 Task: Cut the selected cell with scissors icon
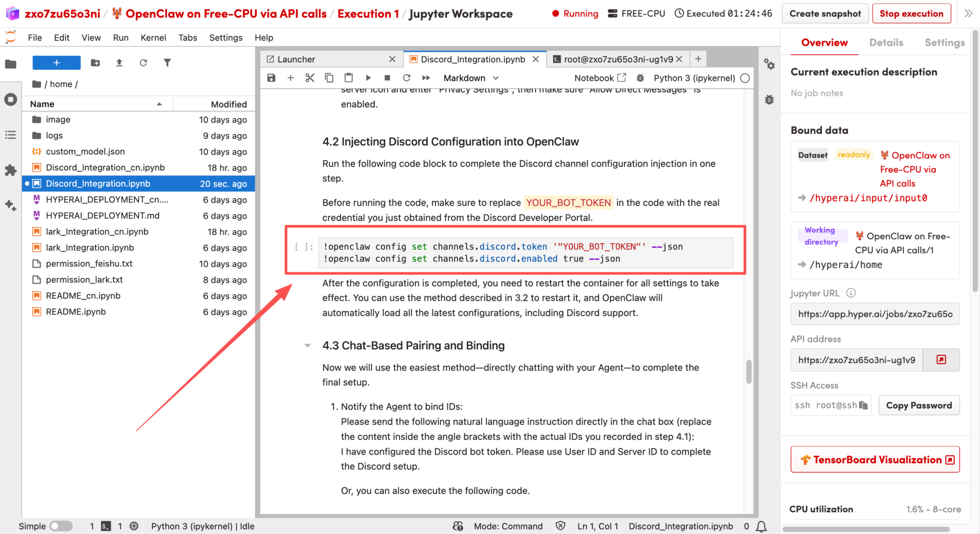(310, 78)
